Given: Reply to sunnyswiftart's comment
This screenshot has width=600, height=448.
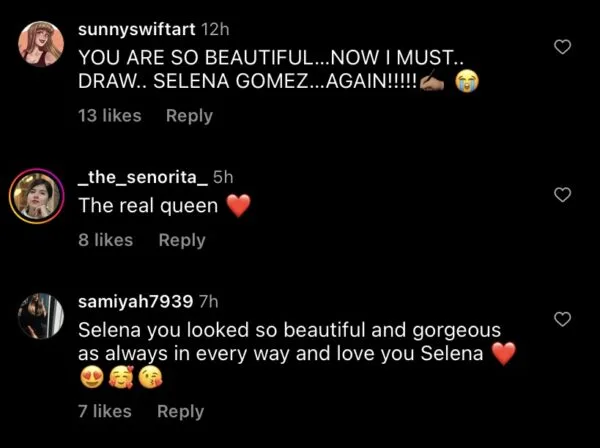Looking at the screenshot, I should [x=189, y=116].
